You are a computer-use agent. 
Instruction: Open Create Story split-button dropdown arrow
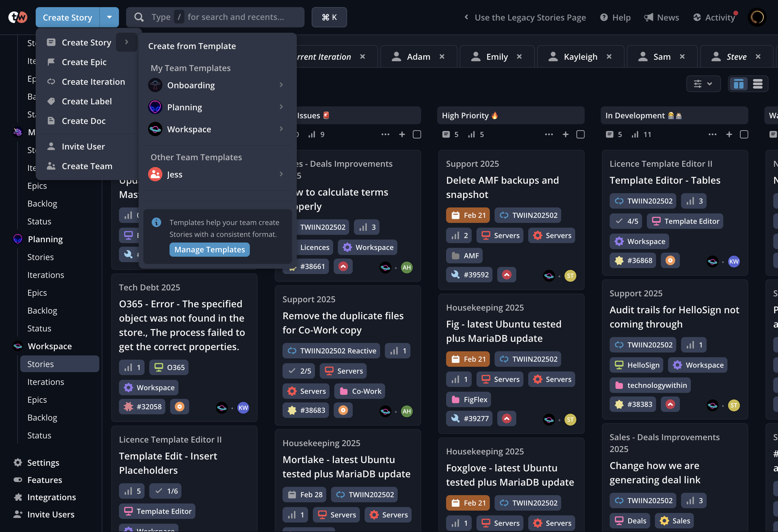click(x=109, y=17)
